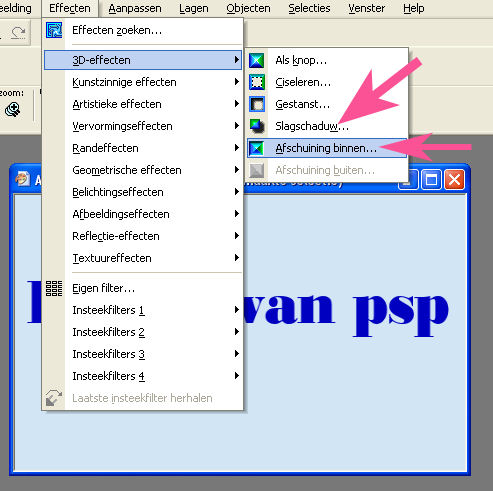The width and height of the screenshot is (493, 491).
Task: Open the Randeffecten submenu
Action: (143, 148)
